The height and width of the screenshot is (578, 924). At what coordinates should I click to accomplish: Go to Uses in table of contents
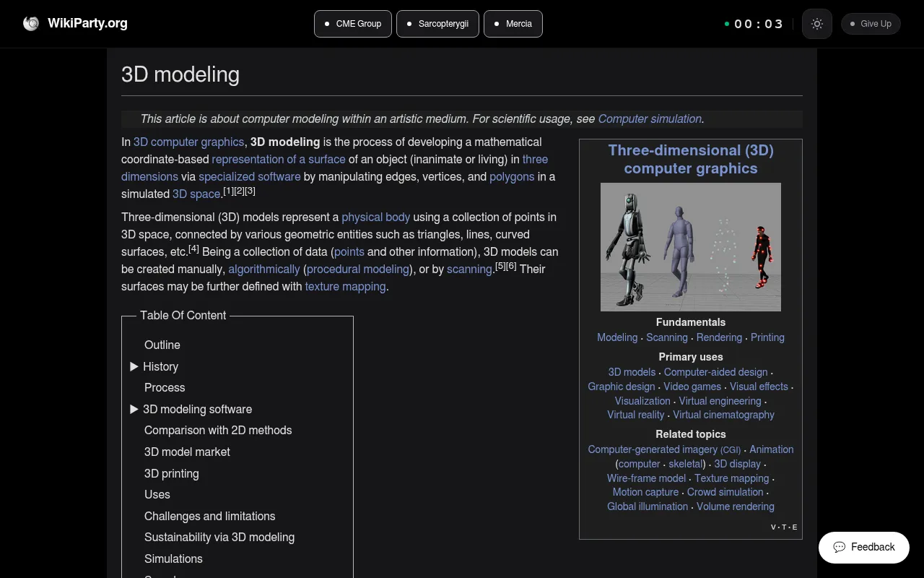pos(157,494)
